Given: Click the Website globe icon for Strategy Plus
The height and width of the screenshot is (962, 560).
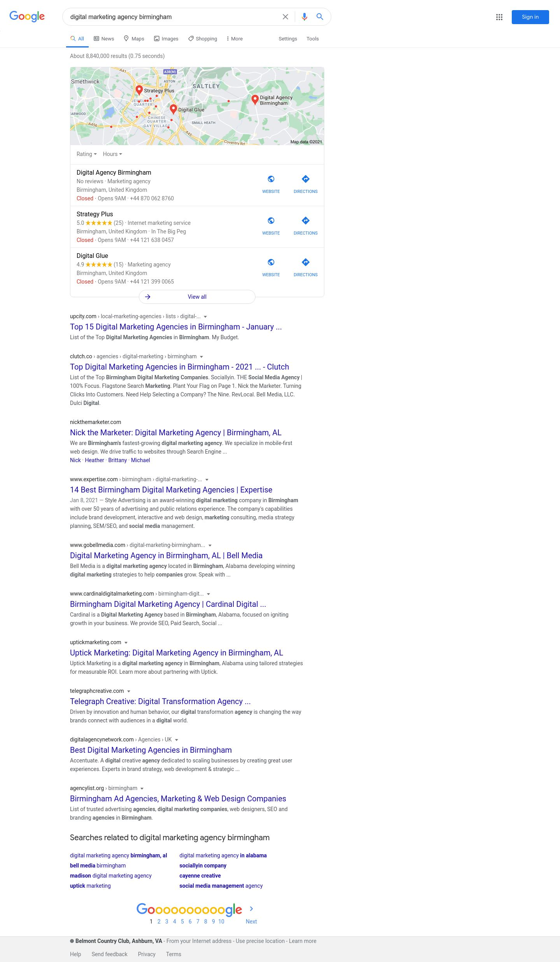Looking at the screenshot, I should [x=271, y=221].
